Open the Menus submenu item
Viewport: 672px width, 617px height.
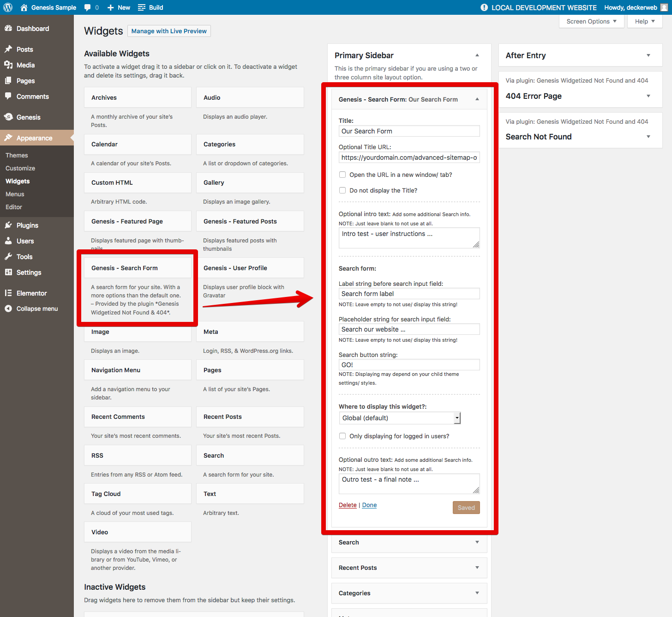(15, 194)
